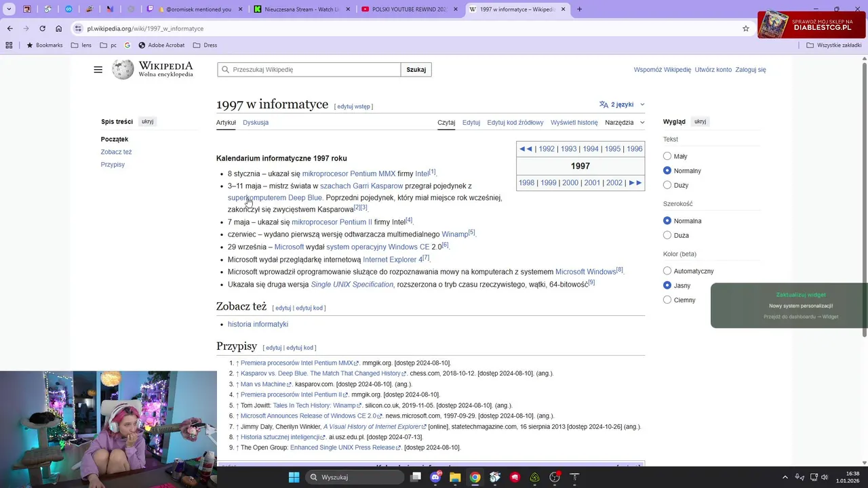Hide the Wygląd panel with ukryj
Screen dimensions: 868x488
(x=701, y=121)
